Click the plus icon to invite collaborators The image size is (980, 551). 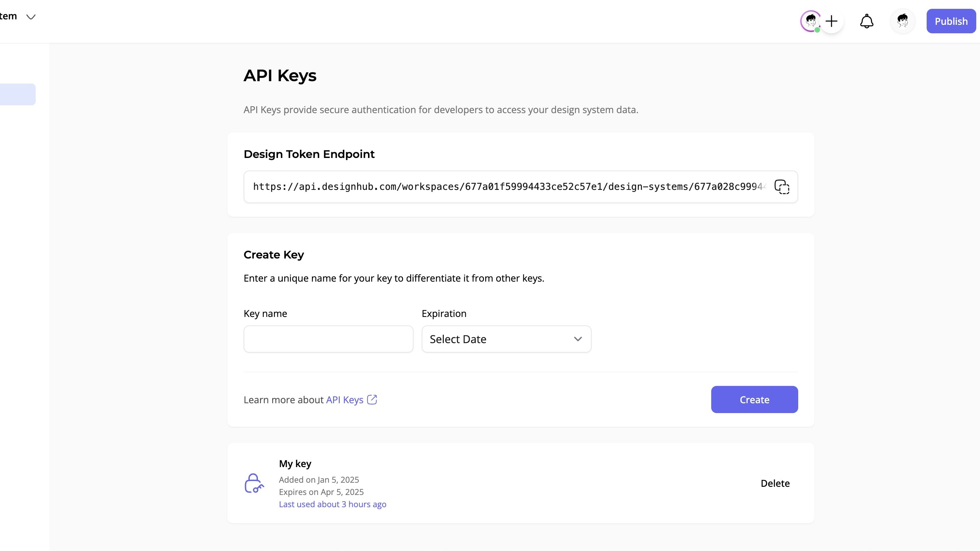coord(832,21)
